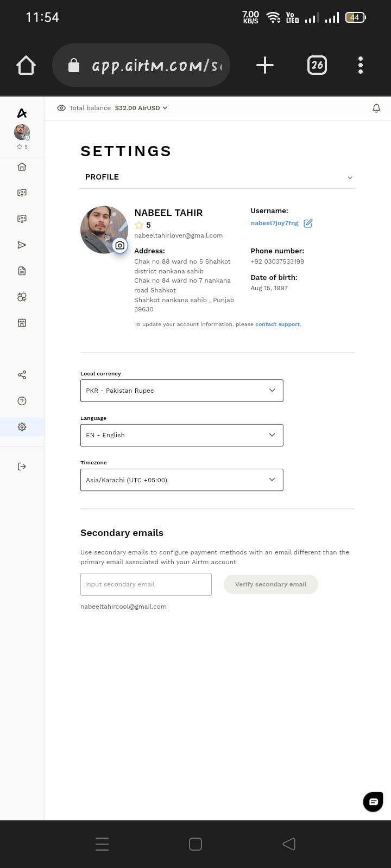Open the help question mark icon
The image size is (391, 868).
click(22, 401)
